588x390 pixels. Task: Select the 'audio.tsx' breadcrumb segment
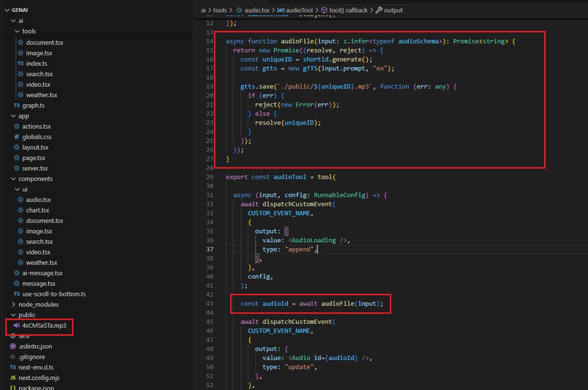point(257,10)
